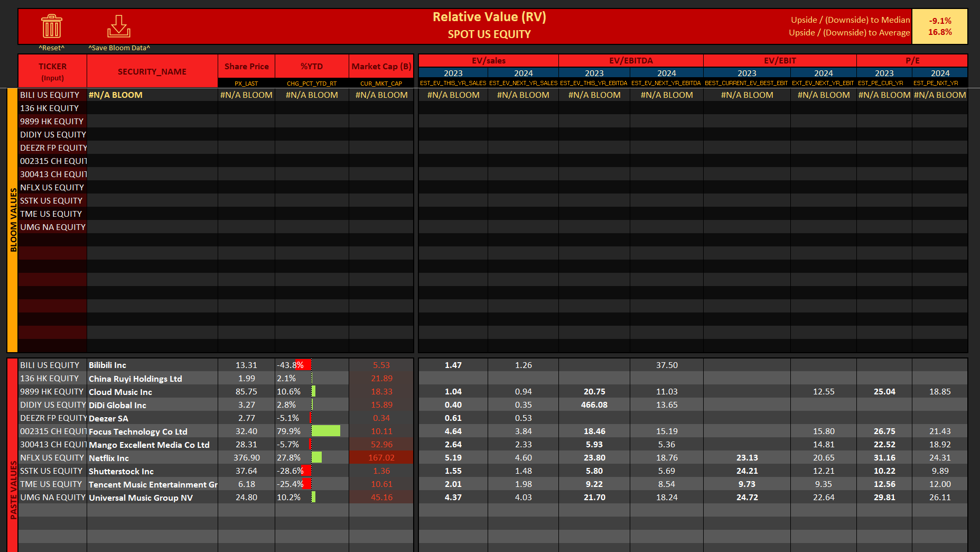Click the Focus Technology 79.9% YTD bar cell

pyautogui.click(x=312, y=431)
